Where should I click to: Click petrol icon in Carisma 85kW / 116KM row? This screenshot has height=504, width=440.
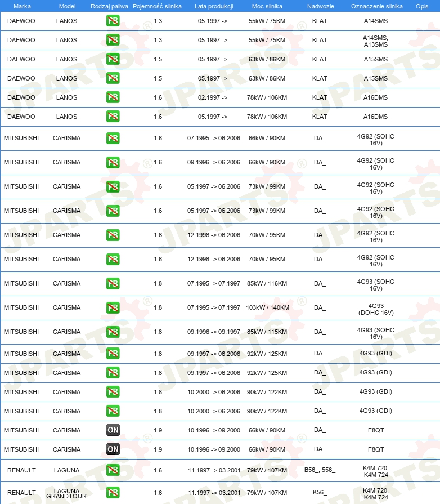click(113, 283)
